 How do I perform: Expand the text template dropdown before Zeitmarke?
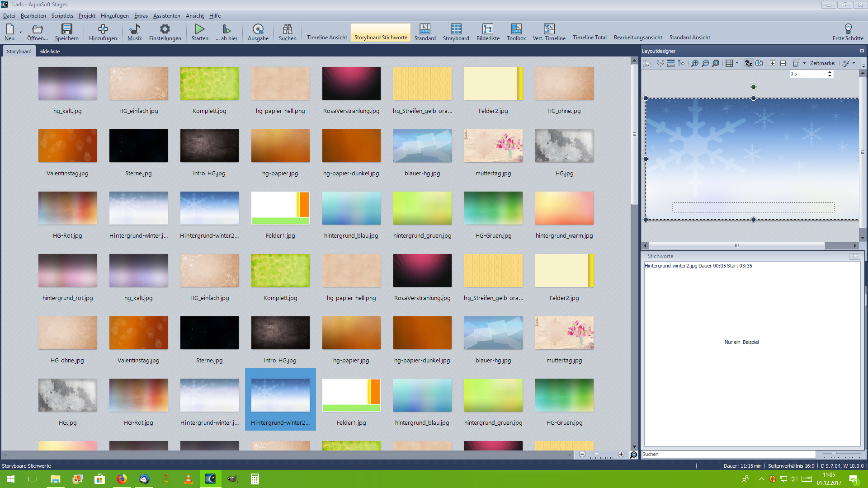pos(805,63)
